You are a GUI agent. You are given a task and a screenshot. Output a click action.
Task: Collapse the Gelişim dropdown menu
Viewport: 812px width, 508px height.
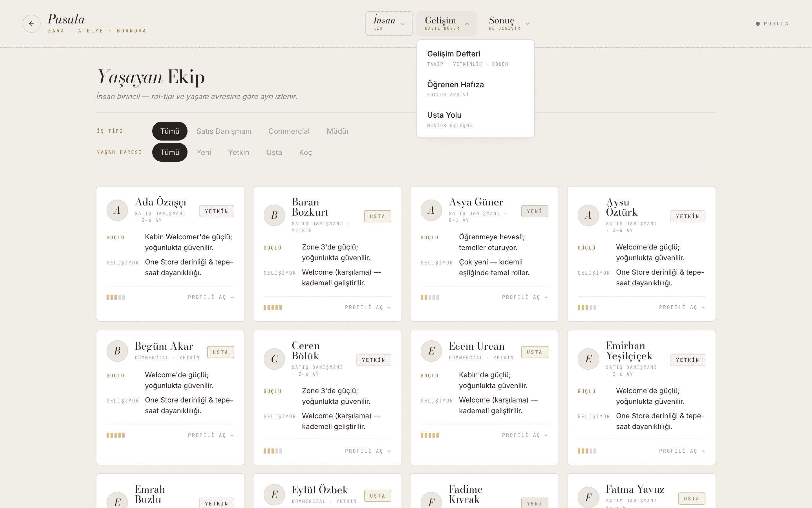tap(447, 23)
